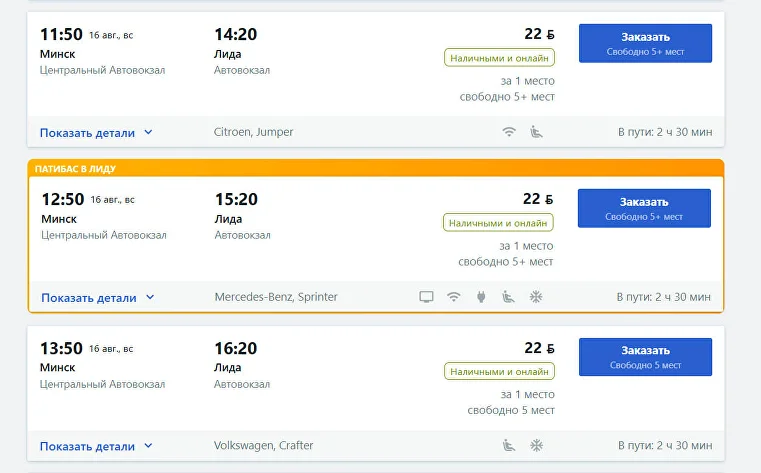761x473 pixels.
Task: Click payment badge on the 11:50 trip
Action: pos(499,58)
